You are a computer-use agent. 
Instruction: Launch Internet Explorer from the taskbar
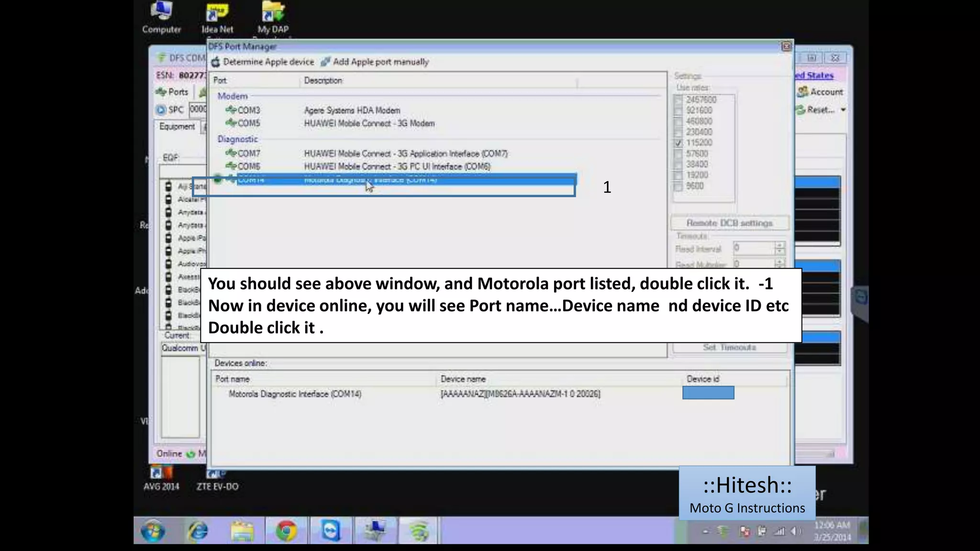click(197, 531)
